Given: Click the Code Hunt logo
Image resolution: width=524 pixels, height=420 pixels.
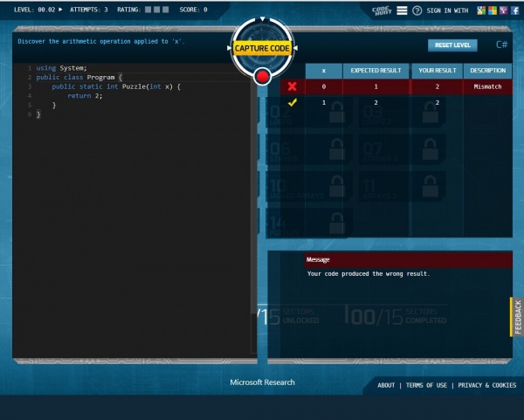Looking at the screenshot, I should pos(382,10).
